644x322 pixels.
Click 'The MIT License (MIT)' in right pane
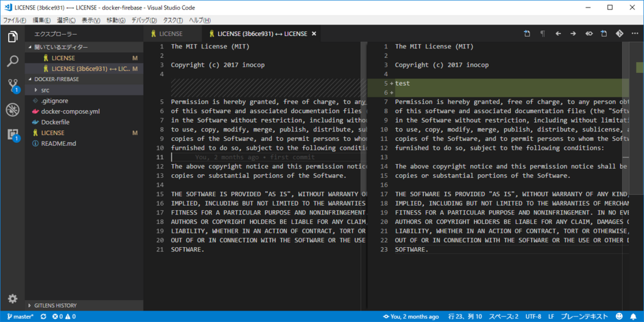[x=434, y=47]
